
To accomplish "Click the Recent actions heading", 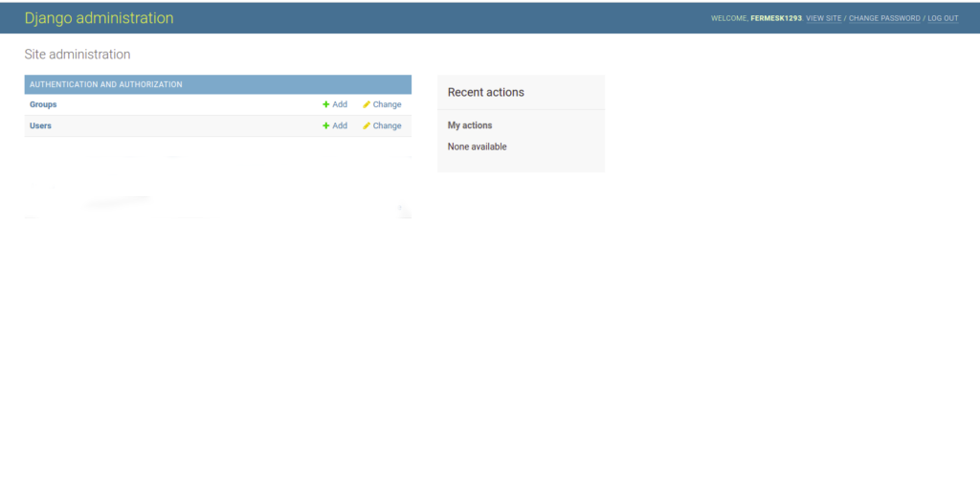I will 485,92.
